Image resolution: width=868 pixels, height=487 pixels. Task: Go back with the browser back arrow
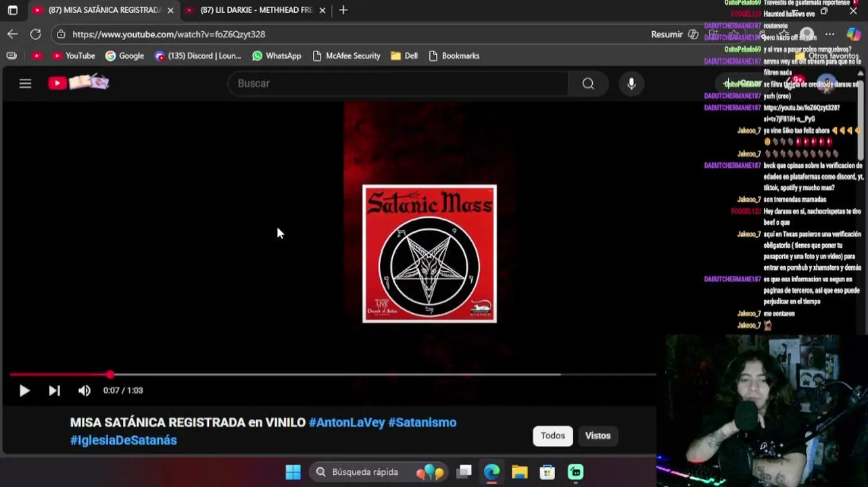pos(13,34)
